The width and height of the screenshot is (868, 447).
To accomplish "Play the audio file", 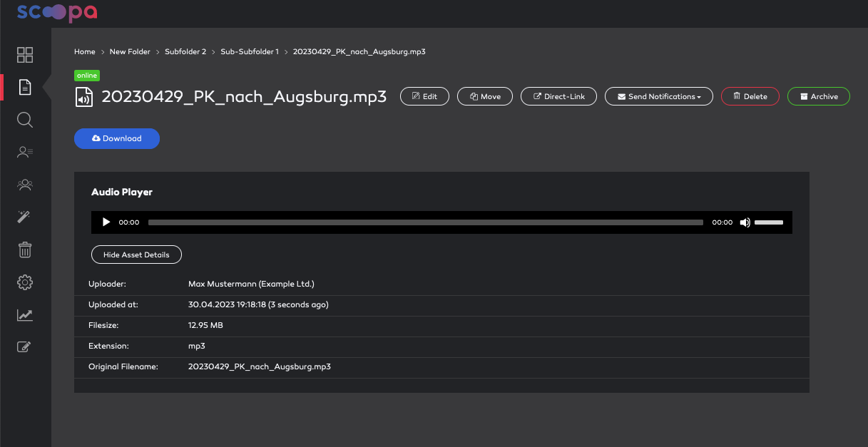I will [106, 222].
